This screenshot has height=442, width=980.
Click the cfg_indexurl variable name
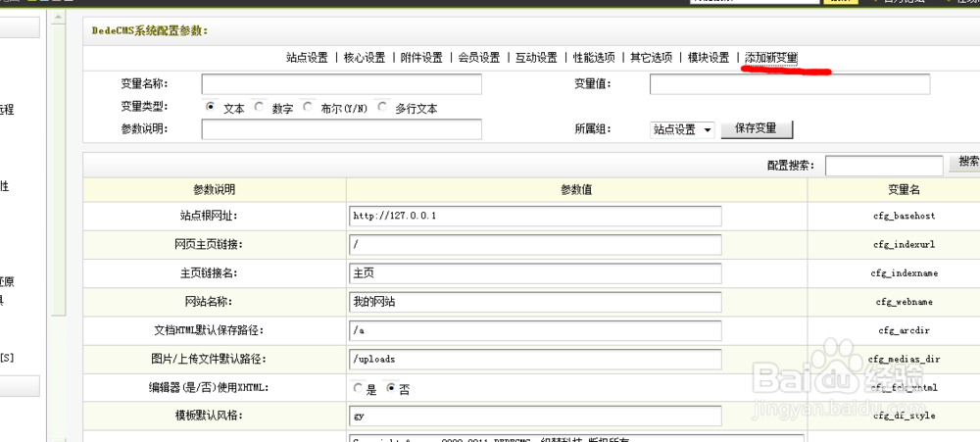pos(904,244)
